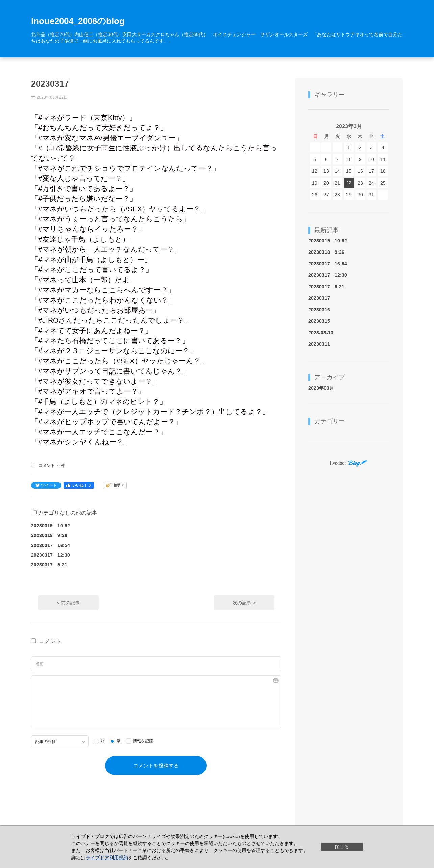Viewport: 434px width, 868px height.
Task: Open sidebar article 20230319 10:52
Action: (x=328, y=241)
